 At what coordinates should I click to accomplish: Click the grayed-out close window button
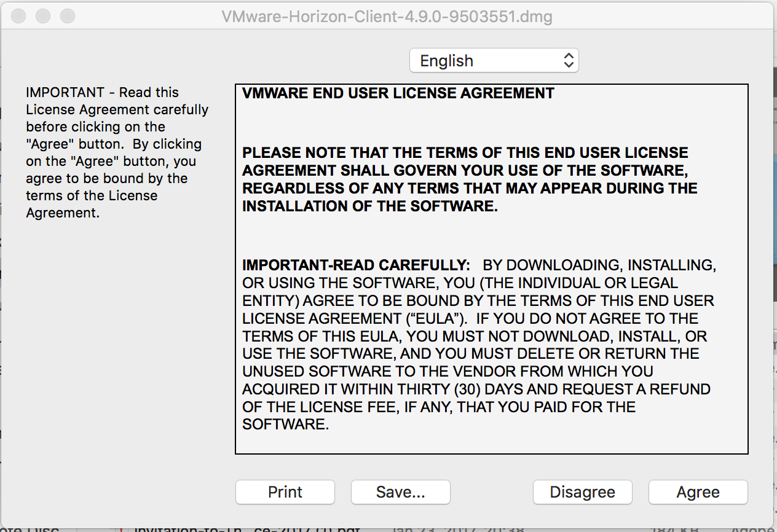point(18,16)
